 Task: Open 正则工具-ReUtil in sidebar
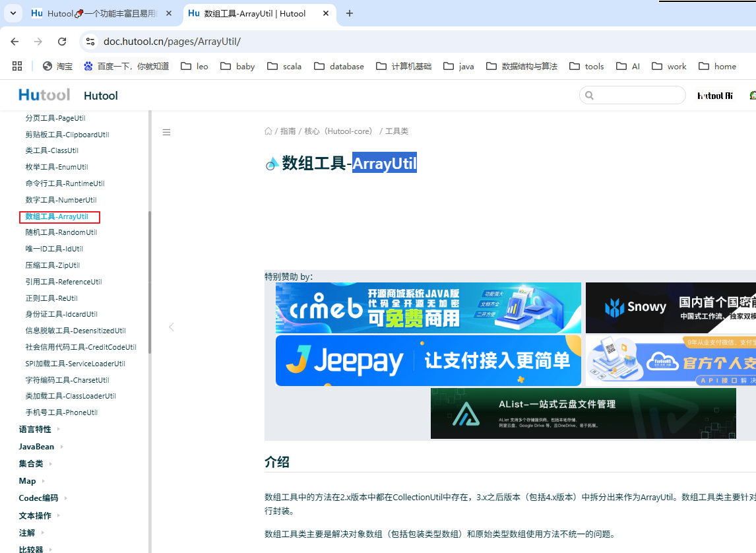(x=51, y=298)
